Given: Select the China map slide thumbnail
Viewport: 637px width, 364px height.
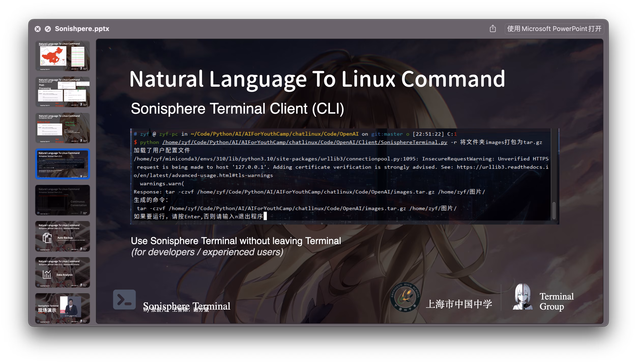Looking at the screenshot, I should (x=63, y=56).
